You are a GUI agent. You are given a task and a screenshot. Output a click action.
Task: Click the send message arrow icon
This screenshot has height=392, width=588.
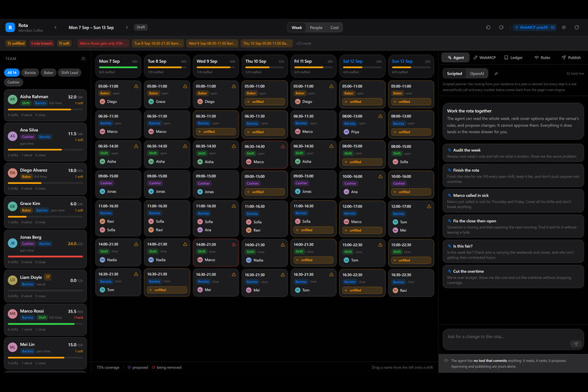point(576,344)
